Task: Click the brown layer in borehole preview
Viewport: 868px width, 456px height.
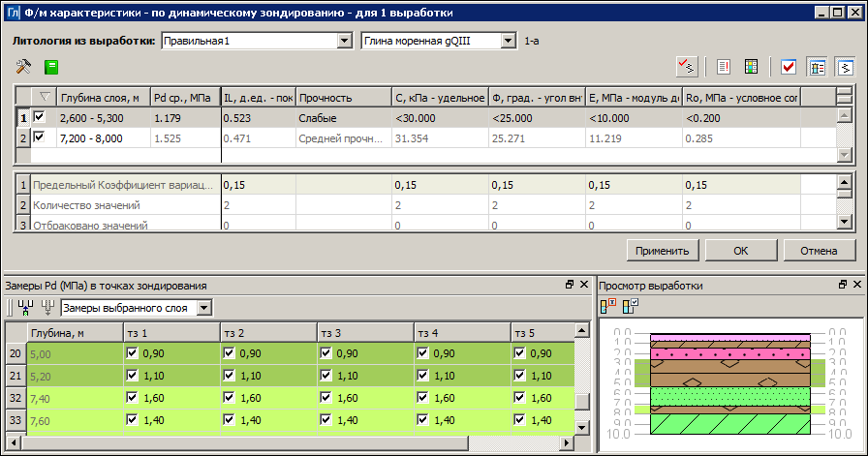Action: pos(730,373)
